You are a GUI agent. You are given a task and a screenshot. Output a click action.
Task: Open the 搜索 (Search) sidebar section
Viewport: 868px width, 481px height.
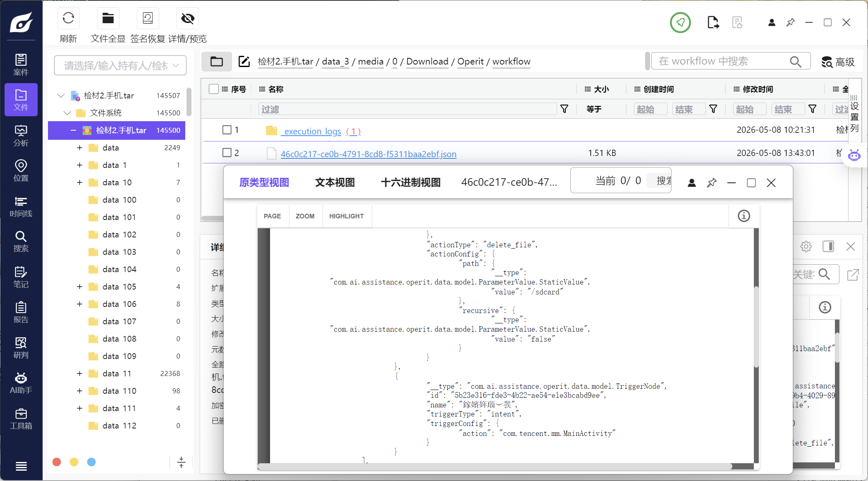point(21,242)
